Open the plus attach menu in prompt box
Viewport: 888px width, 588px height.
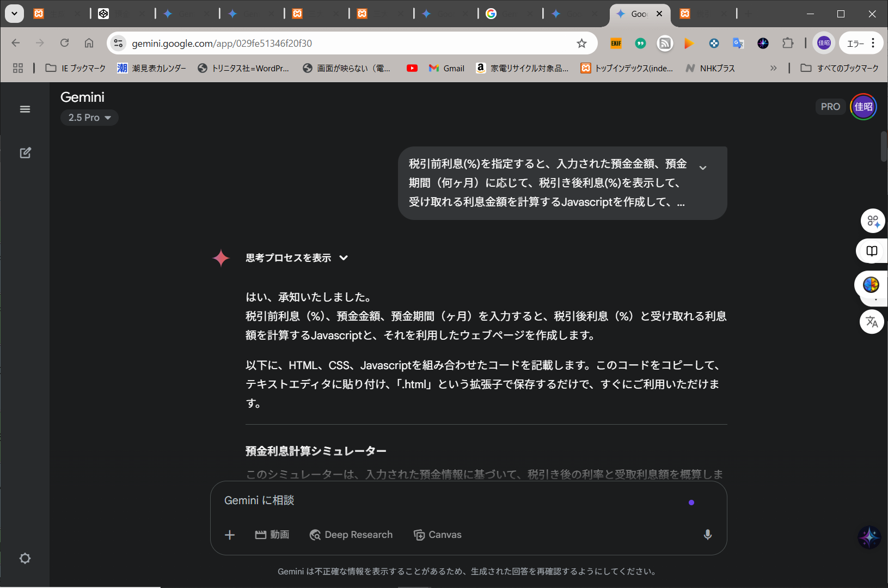click(x=230, y=535)
